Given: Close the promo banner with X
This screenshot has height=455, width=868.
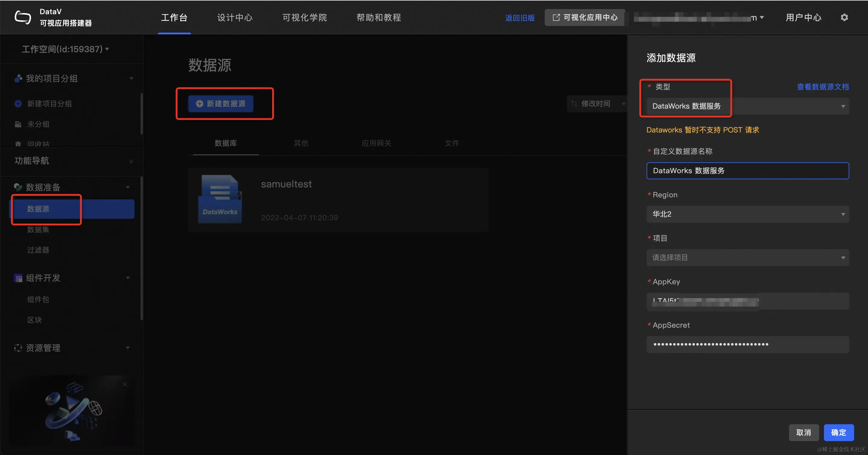Looking at the screenshot, I should [125, 384].
